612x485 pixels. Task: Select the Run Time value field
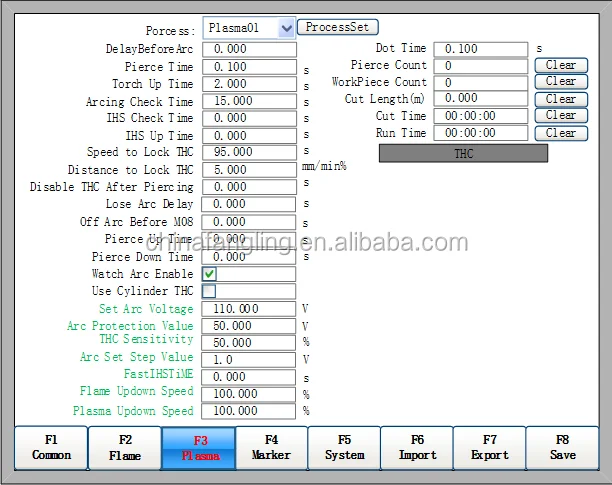pos(481,133)
